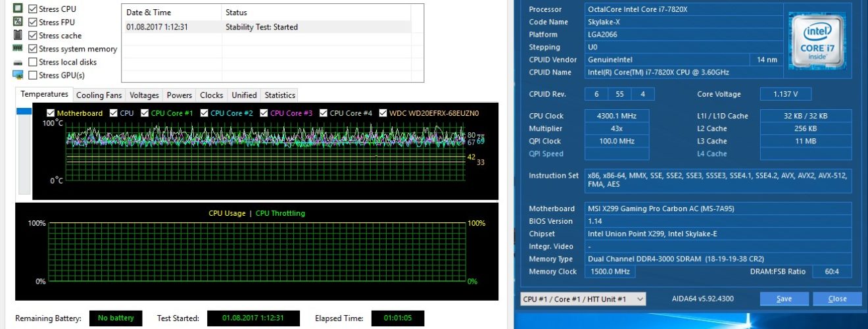This screenshot has height=329, width=868.
Task: Open the Cooling Fans tab
Action: tap(99, 95)
